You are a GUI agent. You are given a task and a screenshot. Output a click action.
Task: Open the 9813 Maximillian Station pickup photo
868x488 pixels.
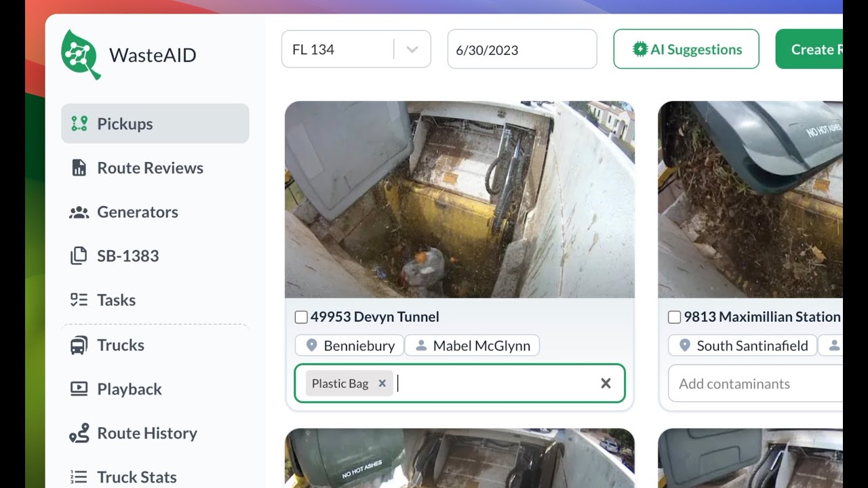tap(751, 199)
